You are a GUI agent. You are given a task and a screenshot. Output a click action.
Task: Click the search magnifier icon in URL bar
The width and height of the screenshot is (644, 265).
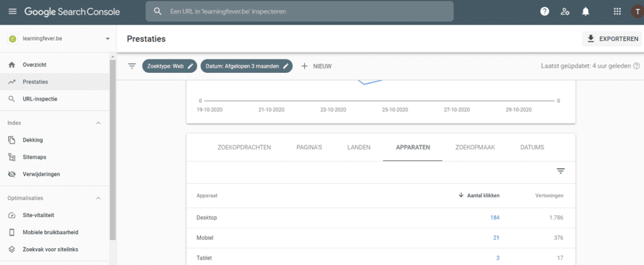click(158, 11)
